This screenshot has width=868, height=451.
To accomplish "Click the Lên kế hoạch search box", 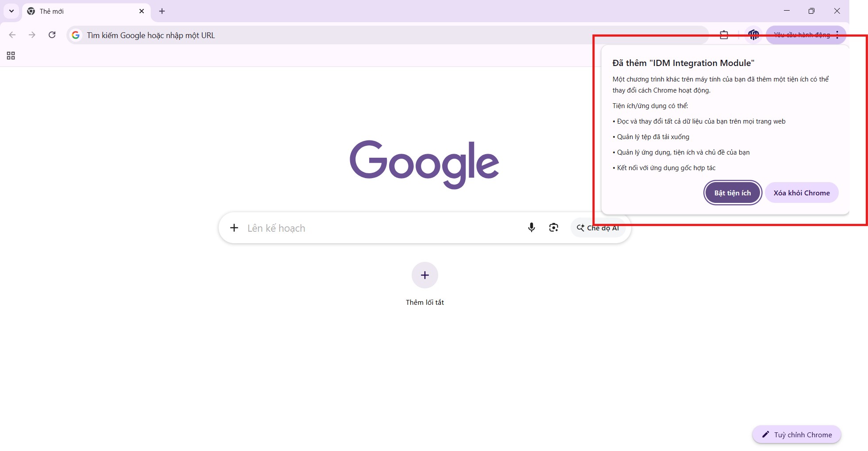I will 354,227.
